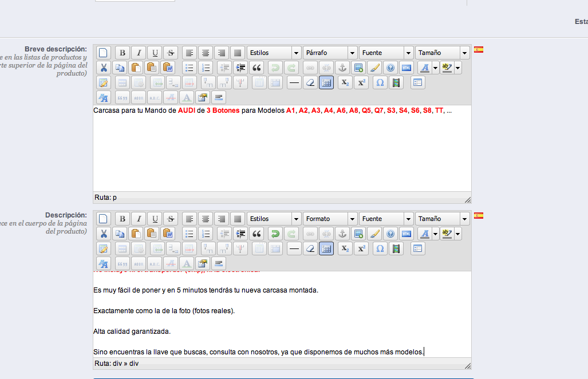
Task: Click Spanish flag beside Descripción editor
Action: [x=479, y=216]
